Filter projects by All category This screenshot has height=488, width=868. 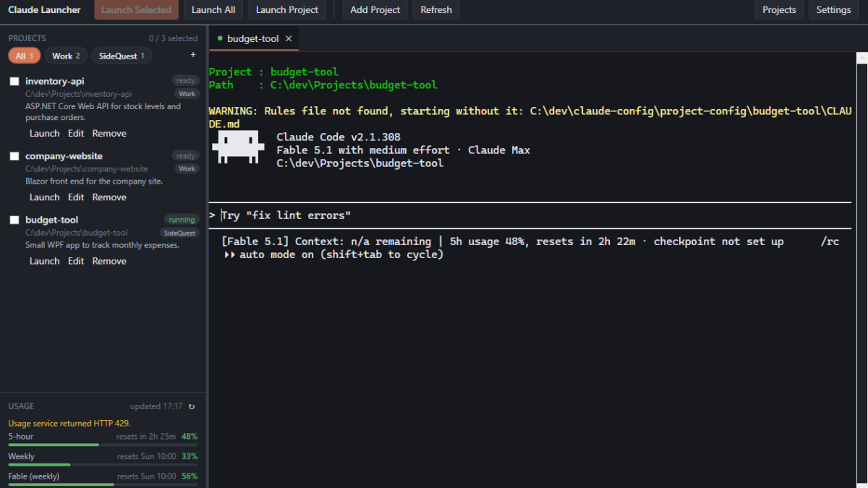[x=25, y=56]
